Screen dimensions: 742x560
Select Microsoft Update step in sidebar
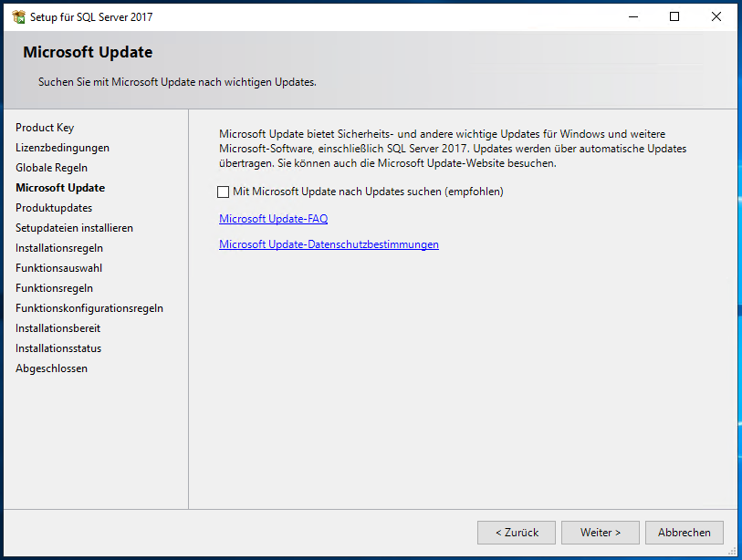click(60, 188)
